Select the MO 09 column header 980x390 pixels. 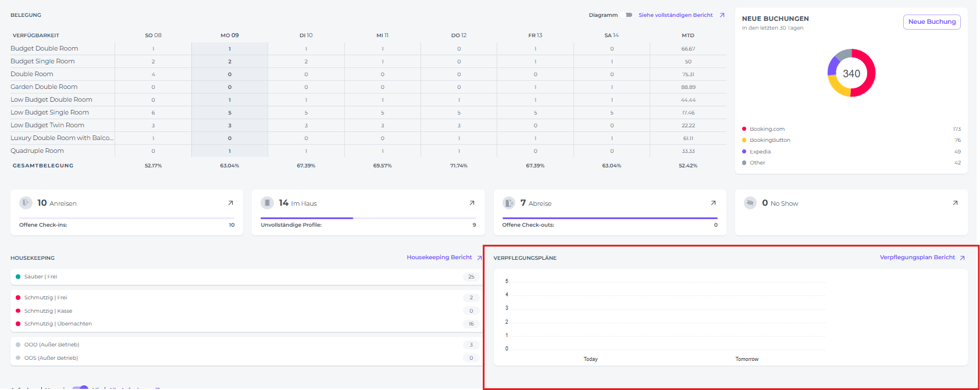coord(230,35)
